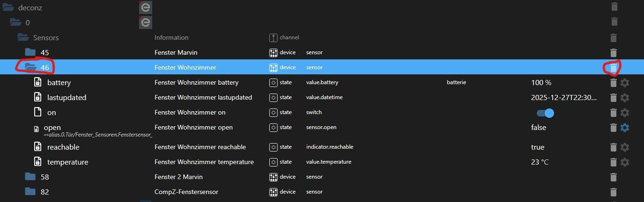Toggle the Fenster Wohnzimmer on switch
The width and height of the screenshot is (644, 202).
545,113
